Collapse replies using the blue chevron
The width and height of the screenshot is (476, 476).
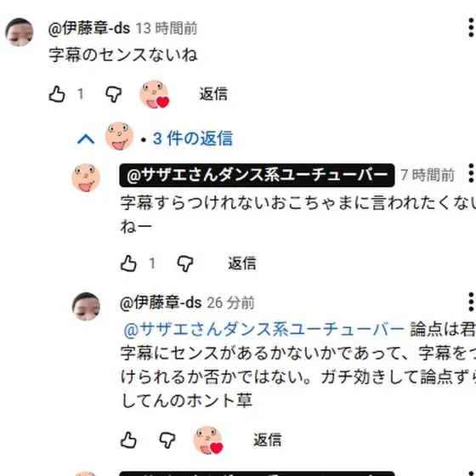pyautogui.click(x=86, y=139)
